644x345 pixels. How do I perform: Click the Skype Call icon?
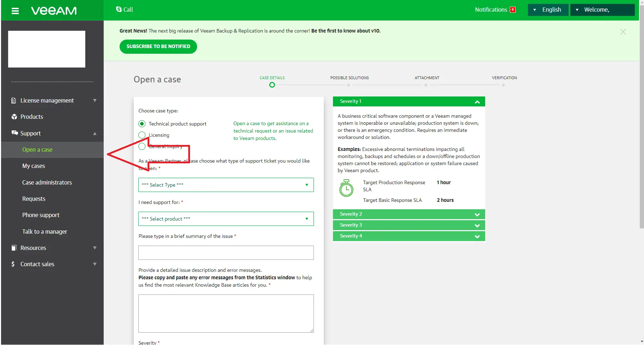(x=119, y=9)
